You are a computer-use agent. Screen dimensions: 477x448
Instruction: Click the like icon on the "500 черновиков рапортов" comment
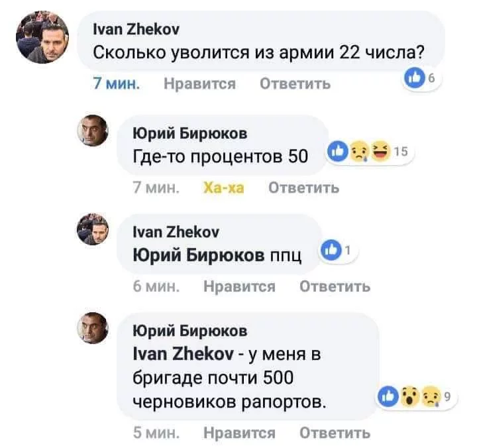[388, 397]
